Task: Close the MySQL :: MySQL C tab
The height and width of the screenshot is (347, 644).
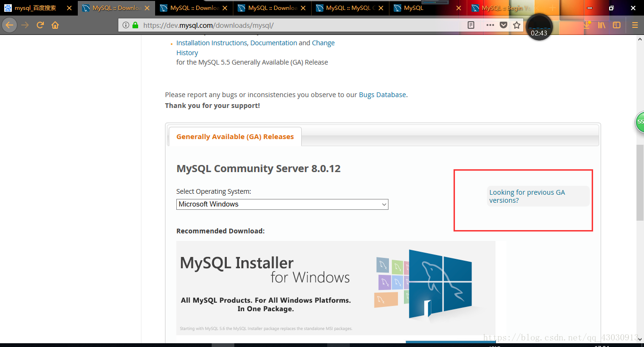Action: 381,8
